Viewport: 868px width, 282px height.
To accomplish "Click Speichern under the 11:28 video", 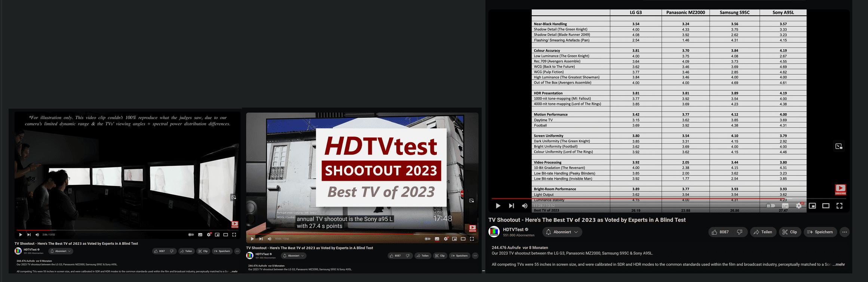I will click(x=820, y=232).
